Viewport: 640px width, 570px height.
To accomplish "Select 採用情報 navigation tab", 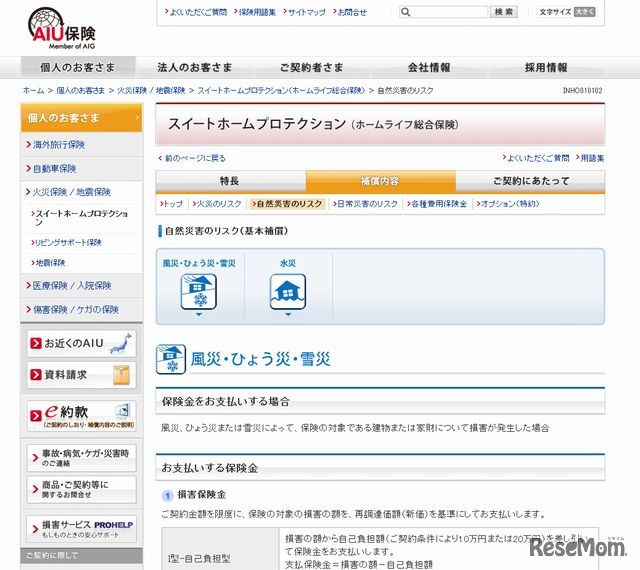I will (546, 67).
